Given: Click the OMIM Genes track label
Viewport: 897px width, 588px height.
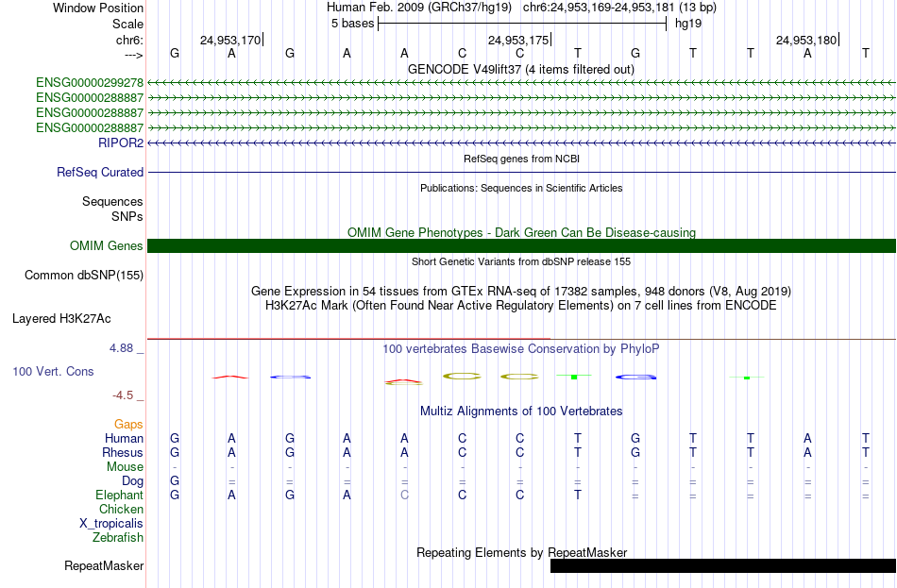Looking at the screenshot, I should coord(107,246).
